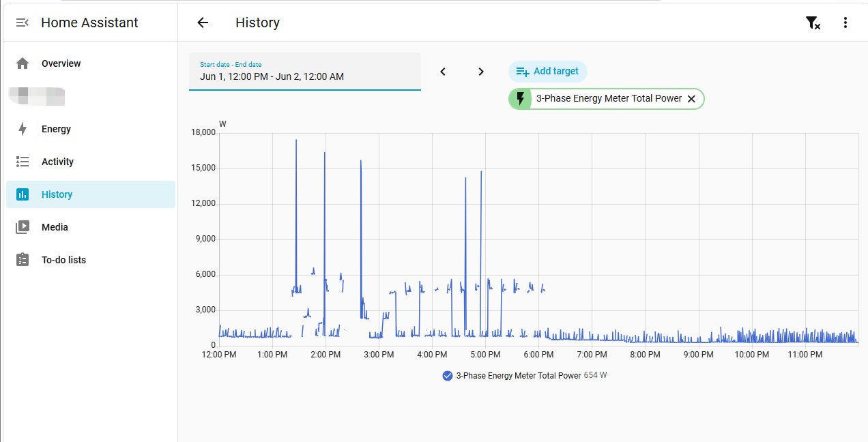Image resolution: width=868 pixels, height=442 pixels.
Task: Clear filters with the funnel icon
Action: [x=813, y=23]
